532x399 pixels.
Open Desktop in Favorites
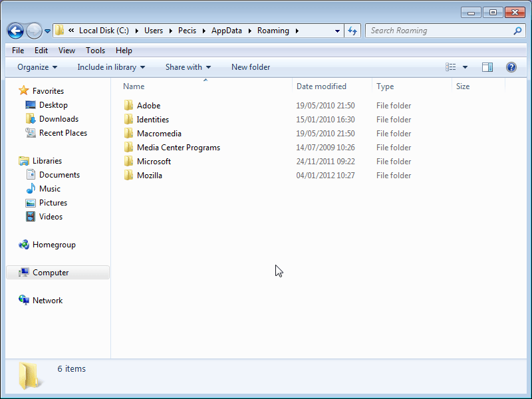pyautogui.click(x=53, y=105)
